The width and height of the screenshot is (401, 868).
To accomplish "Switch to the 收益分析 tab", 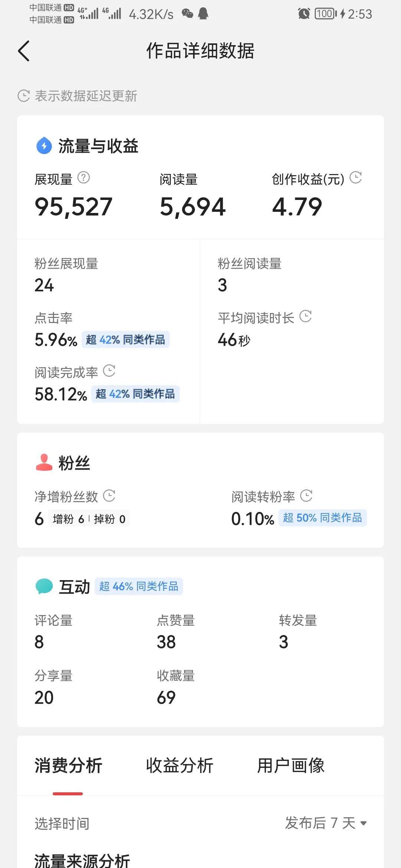I will pos(179,766).
